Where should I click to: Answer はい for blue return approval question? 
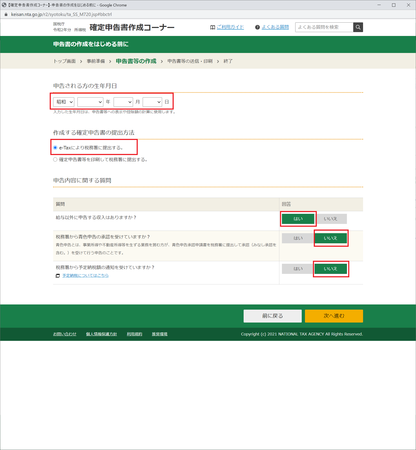point(298,238)
